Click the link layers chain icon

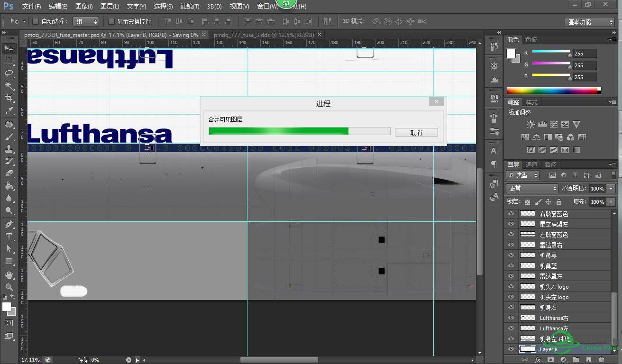click(525, 360)
